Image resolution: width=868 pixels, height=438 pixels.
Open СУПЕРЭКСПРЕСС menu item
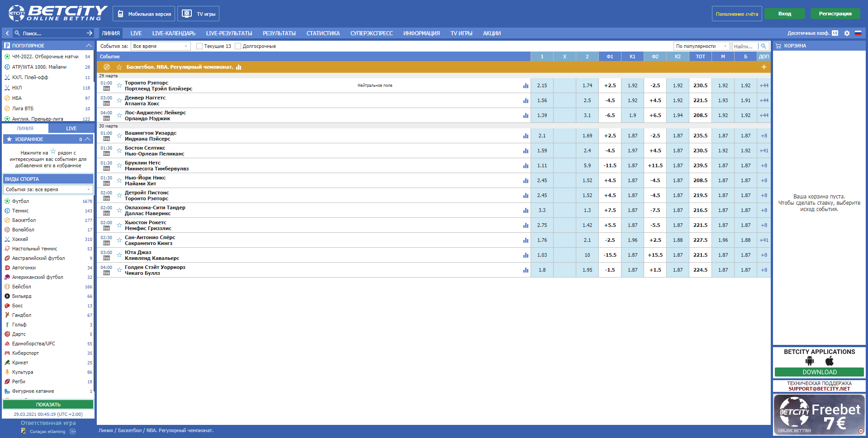pos(371,33)
